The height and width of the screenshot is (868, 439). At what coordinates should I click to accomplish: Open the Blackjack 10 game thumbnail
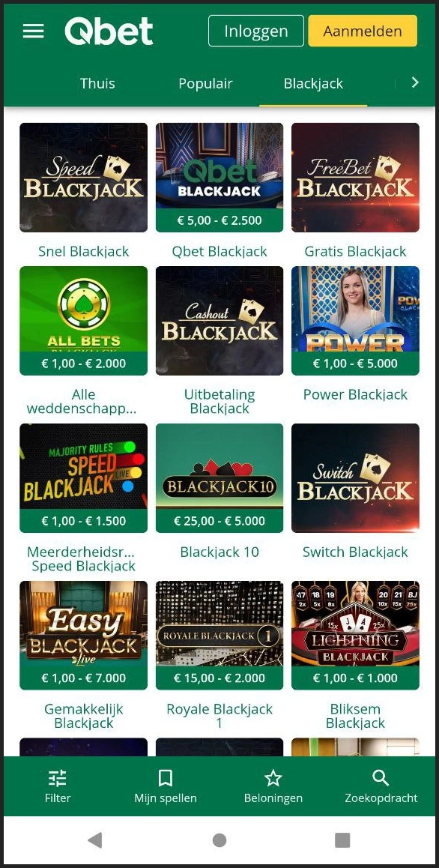pyautogui.click(x=219, y=477)
